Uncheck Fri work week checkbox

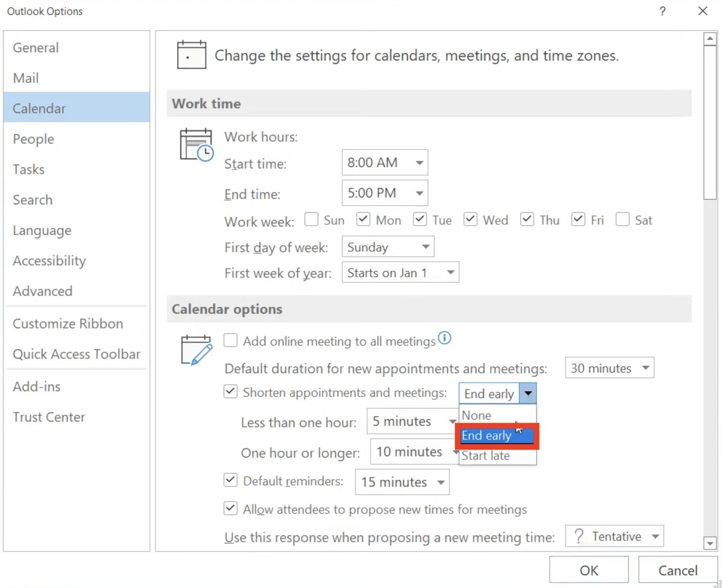[578, 219]
